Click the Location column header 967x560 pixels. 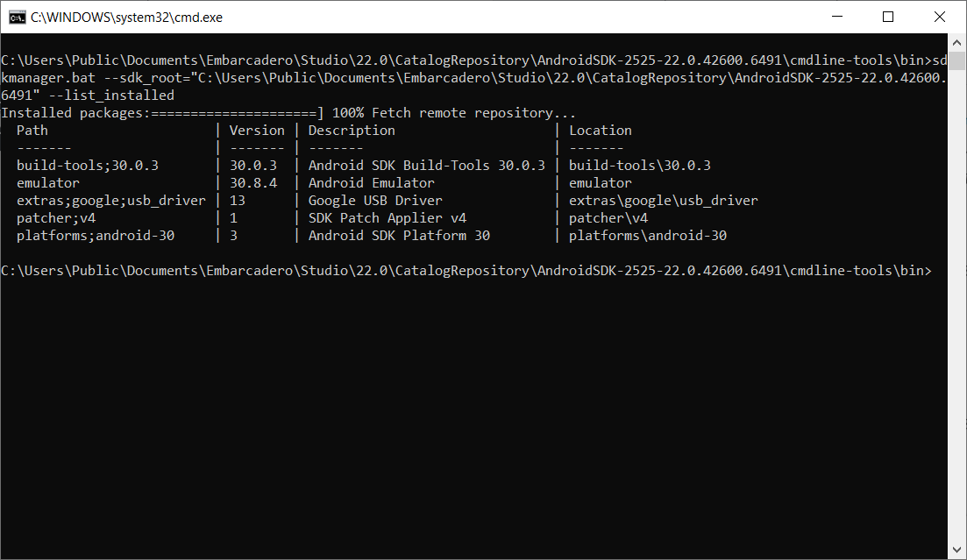601,131
